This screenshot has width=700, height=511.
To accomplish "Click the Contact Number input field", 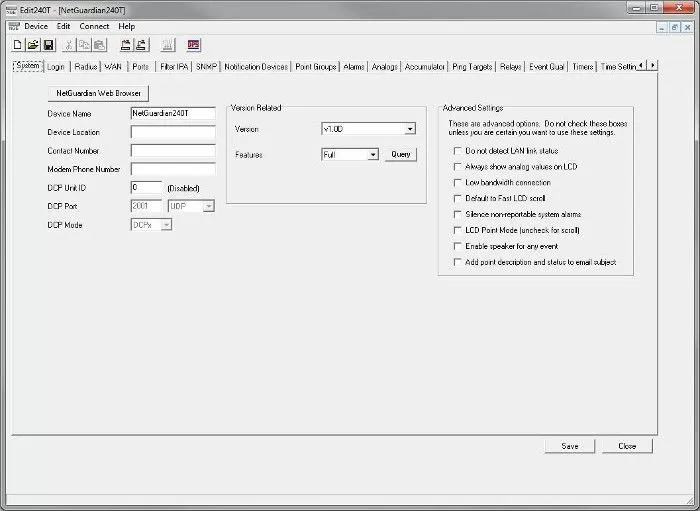I will pyautogui.click(x=173, y=151).
